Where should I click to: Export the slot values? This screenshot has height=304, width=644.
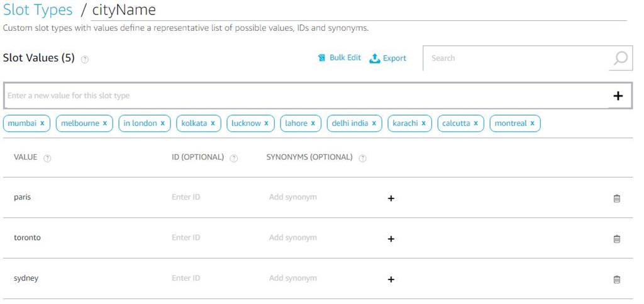point(388,58)
